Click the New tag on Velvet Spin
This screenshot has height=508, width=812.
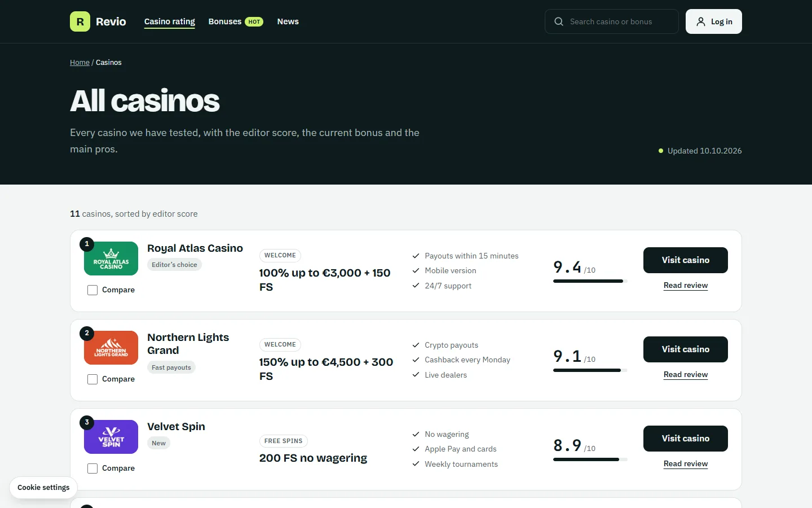coord(159,443)
